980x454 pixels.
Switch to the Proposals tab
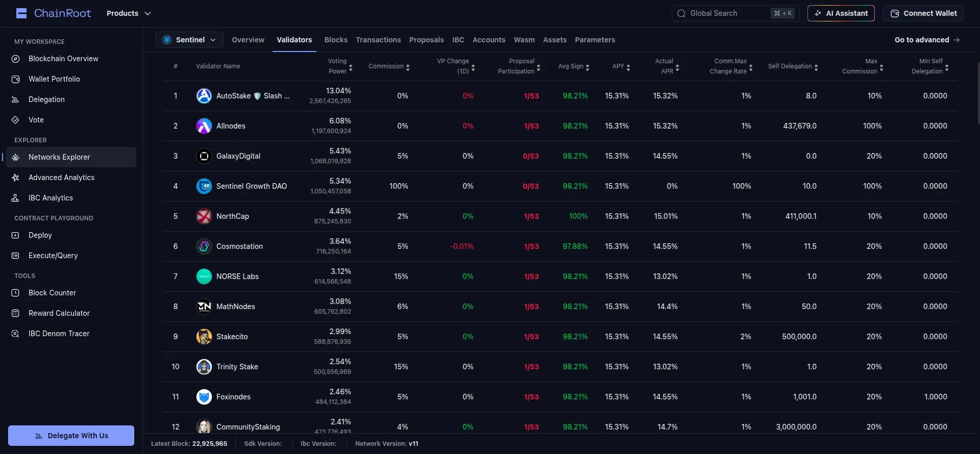[427, 40]
